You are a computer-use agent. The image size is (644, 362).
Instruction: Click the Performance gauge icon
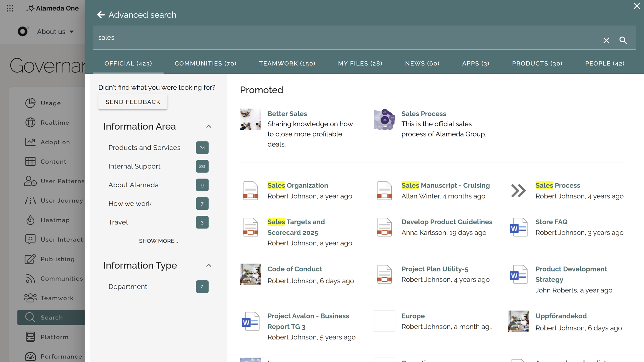(x=30, y=356)
